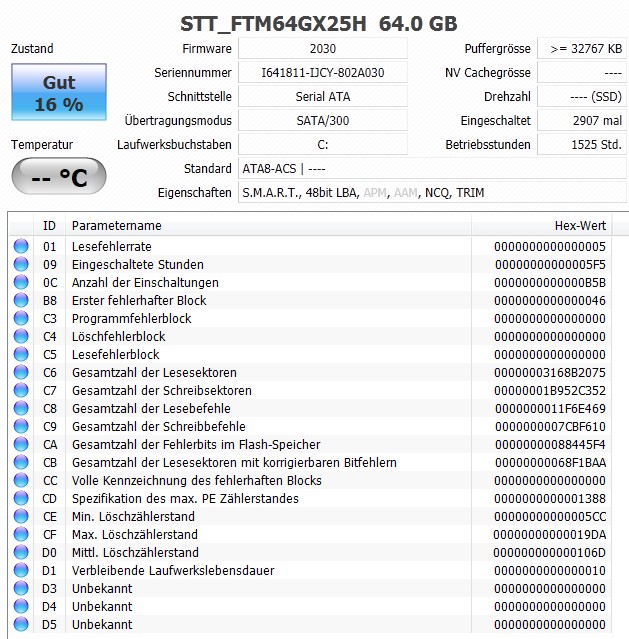
Task: Select the Firmware value field 2030
Action: (x=322, y=48)
